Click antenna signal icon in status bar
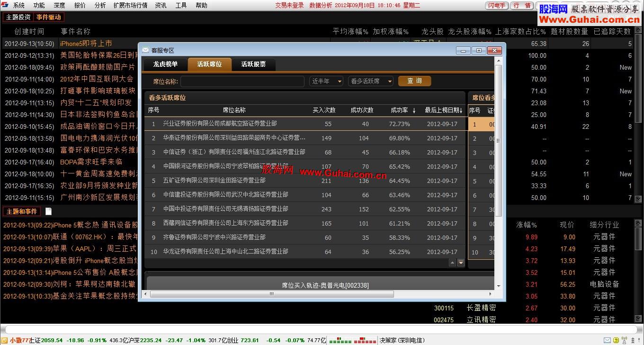Viewport: 644px width, 345px height. pos(625,340)
